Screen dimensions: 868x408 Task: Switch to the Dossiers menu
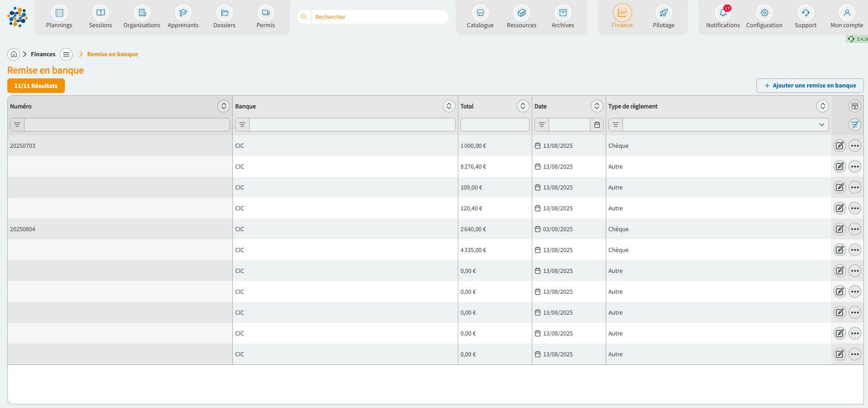(224, 17)
